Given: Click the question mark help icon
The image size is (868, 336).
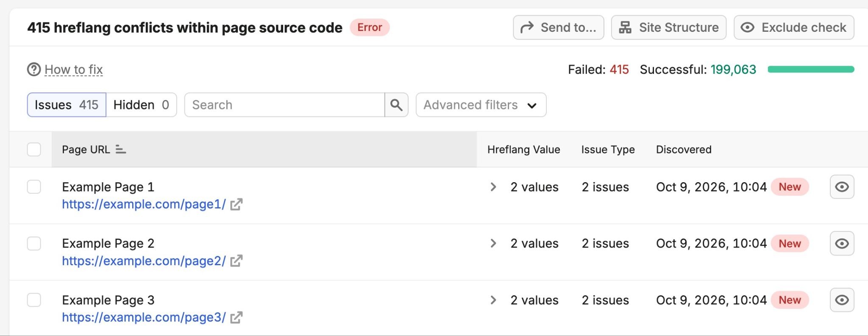Looking at the screenshot, I should pos(34,69).
